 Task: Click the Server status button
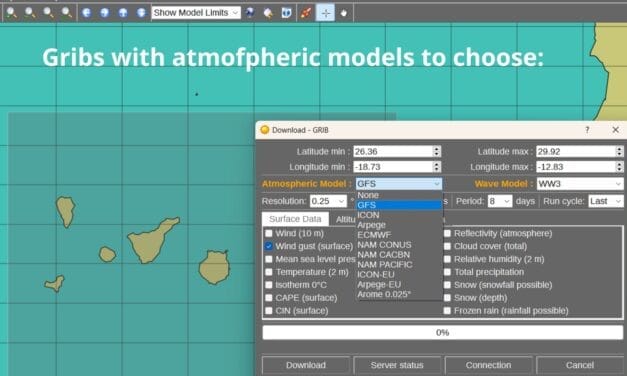tap(397, 365)
